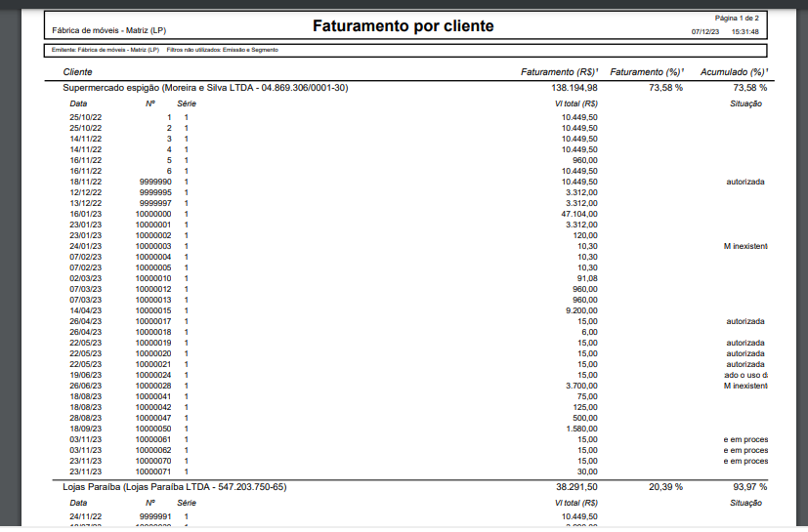808x532 pixels.
Task: Click the Fábrica de móveis - Matriz (LP) header
Action: coord(108,31)
